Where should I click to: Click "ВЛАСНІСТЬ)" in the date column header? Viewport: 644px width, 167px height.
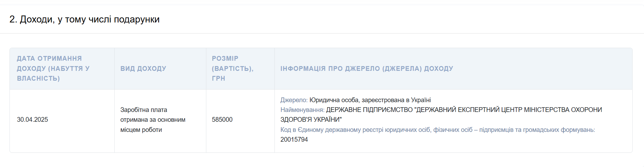(38, 78)
